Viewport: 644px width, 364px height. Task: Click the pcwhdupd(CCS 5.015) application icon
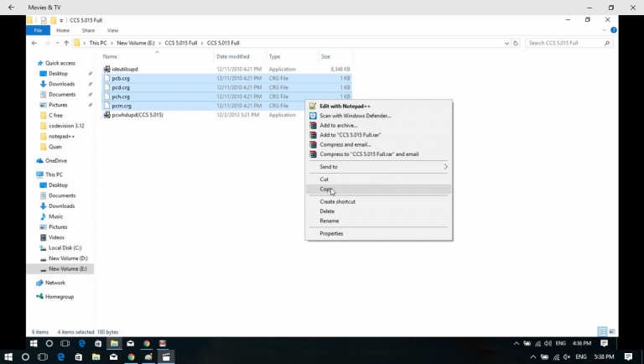pyautogui.click(x=106, y=115)
